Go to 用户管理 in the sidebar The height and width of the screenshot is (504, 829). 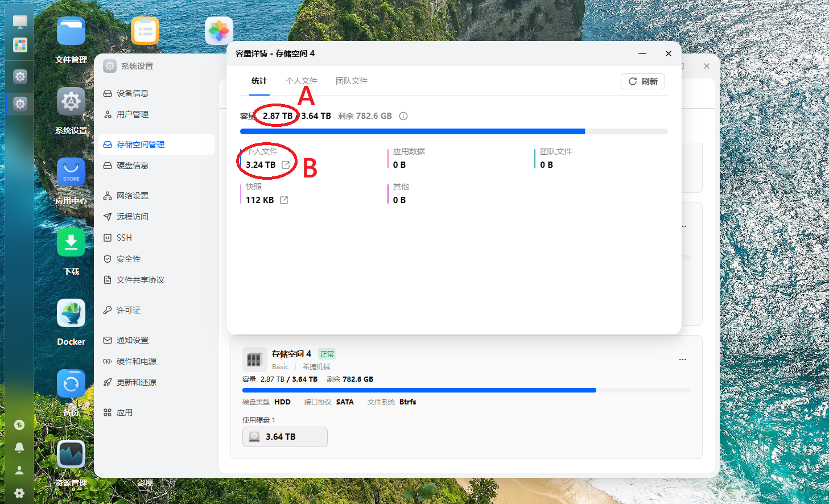156,114
